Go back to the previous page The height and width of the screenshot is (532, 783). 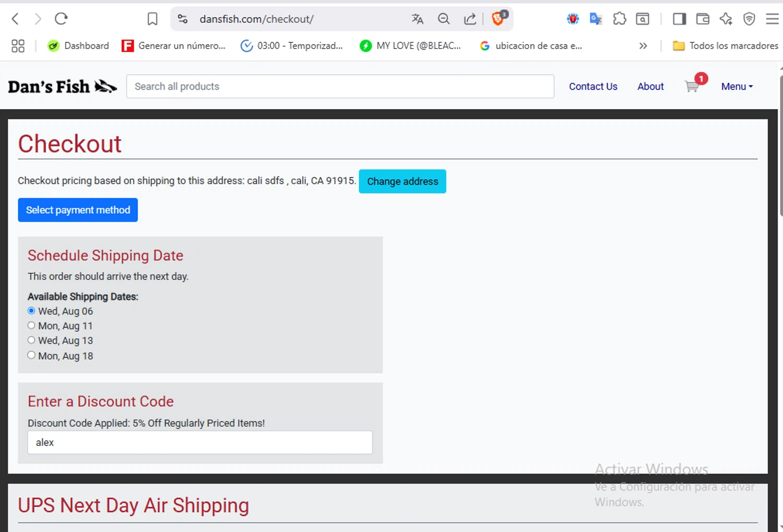click(x=15, y=19)
